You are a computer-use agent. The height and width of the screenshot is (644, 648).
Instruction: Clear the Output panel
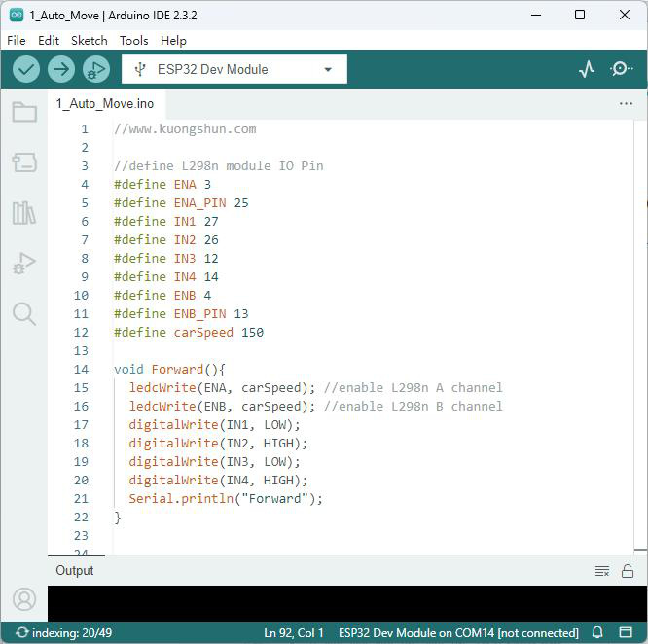[x=602, y=571]
